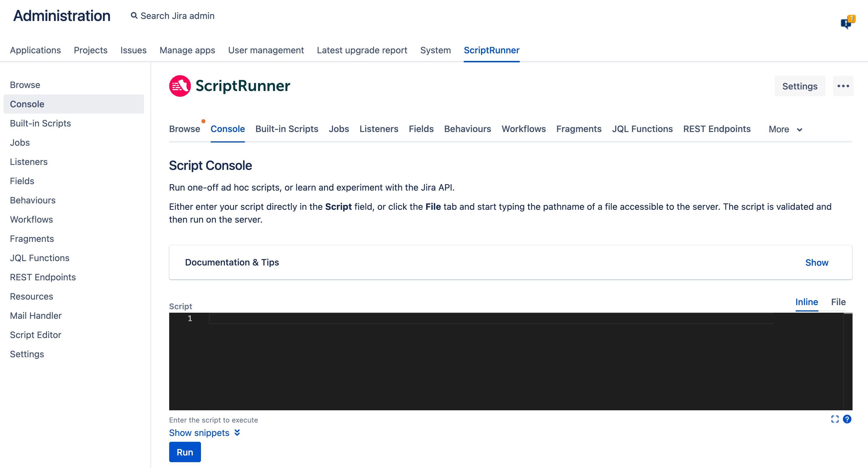Open Resources in the sidebar
The height and width of the screenshot is (468, 868).
(73, 296)
